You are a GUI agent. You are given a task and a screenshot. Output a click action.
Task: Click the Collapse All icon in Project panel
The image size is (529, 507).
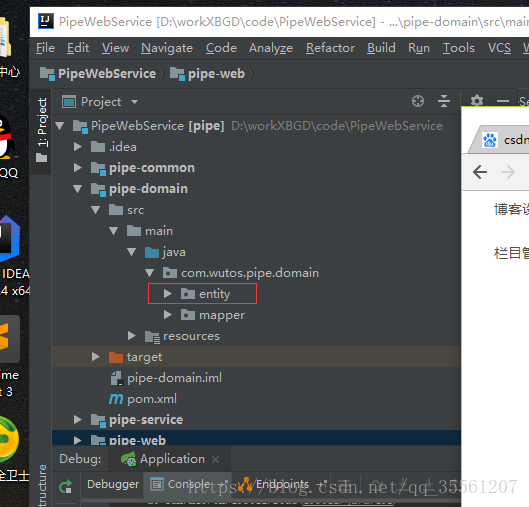point(444,101)
